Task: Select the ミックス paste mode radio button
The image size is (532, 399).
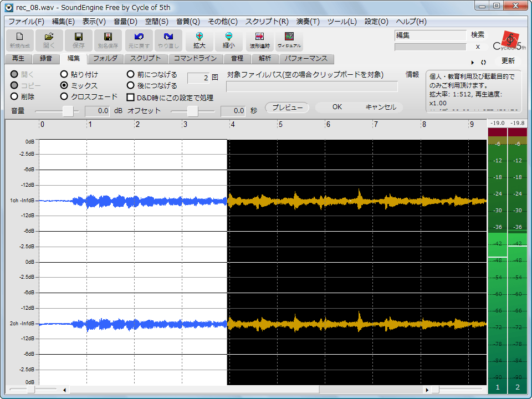Action: point(64,85)
